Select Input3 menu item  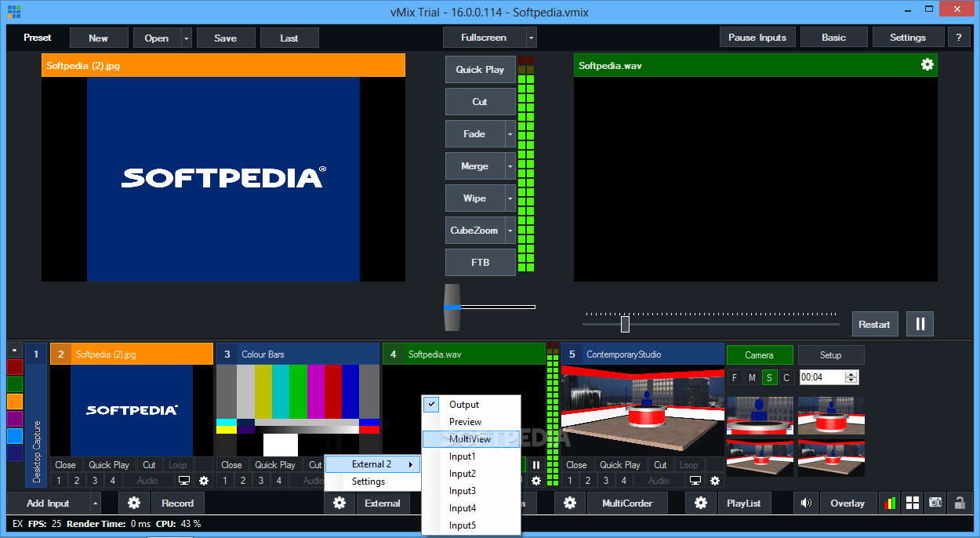(x=471, y=491)
